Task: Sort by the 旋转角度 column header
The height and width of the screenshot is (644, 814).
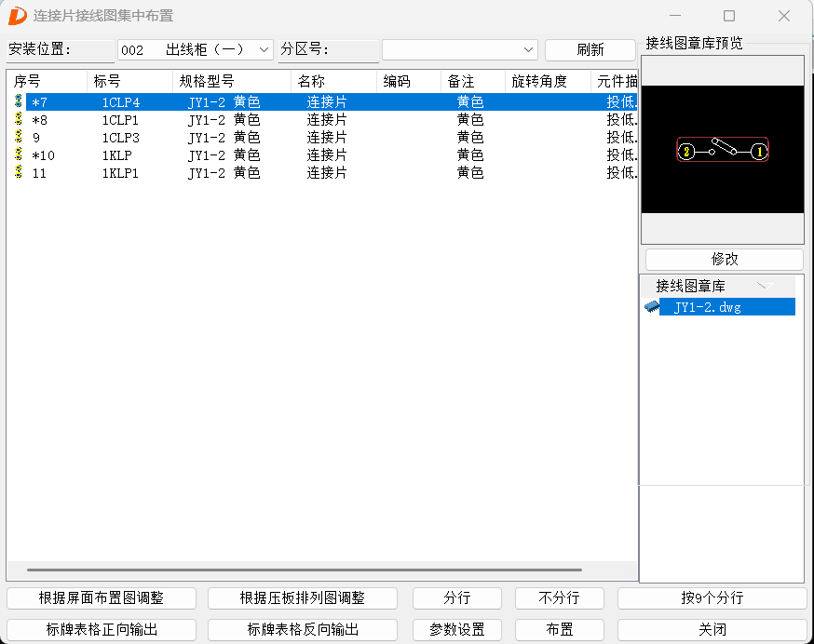Action: pyautogui.click(x=549, y=82)
